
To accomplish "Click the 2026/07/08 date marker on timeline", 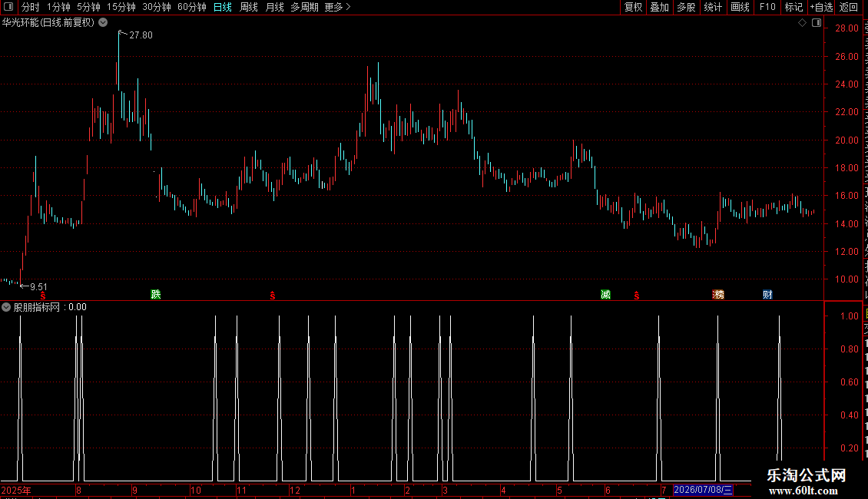I will [x=703, y=490].
